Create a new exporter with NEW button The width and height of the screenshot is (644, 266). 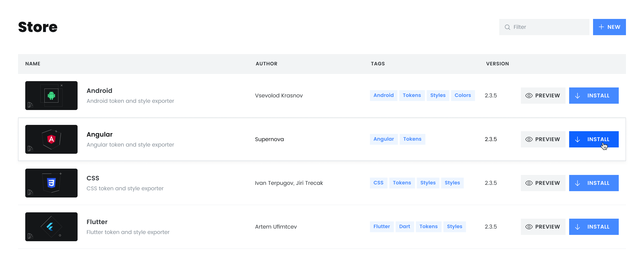[x=609, y=27]
